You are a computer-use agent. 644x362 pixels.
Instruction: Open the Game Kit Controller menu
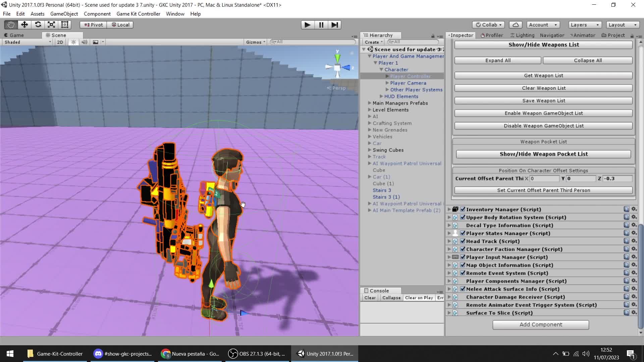[x=138, y=14]
